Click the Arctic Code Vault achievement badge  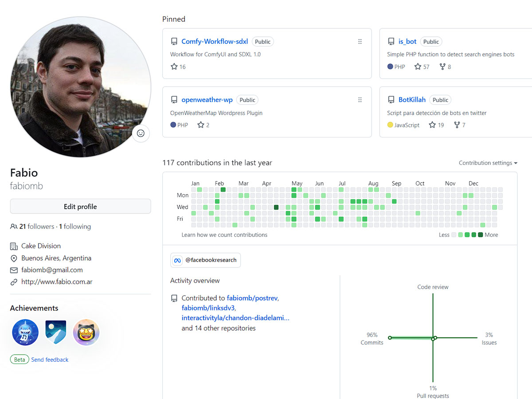[56, 332]
